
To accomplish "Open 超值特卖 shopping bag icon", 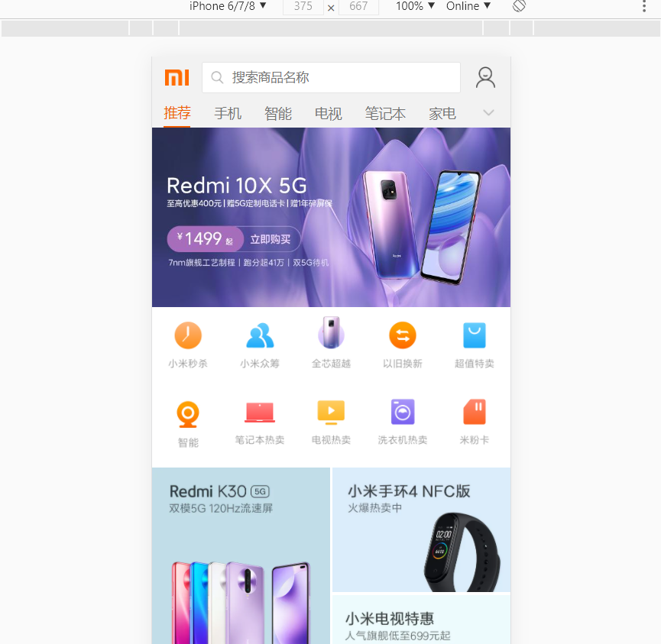I will 475,335.
